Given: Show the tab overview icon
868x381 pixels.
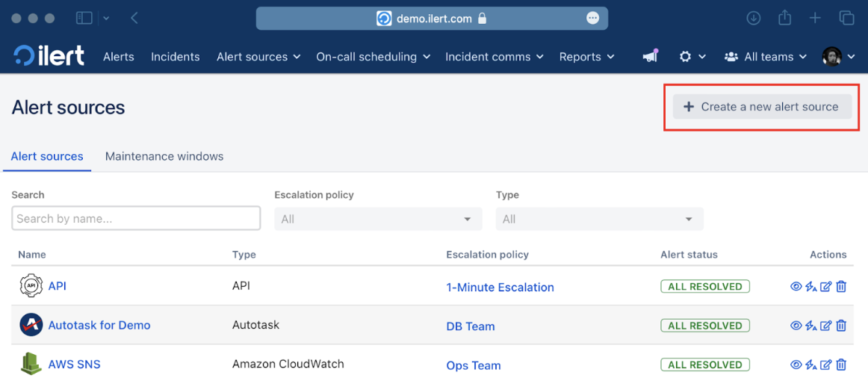Looking at the screenshot, I should tap(847, 18).
